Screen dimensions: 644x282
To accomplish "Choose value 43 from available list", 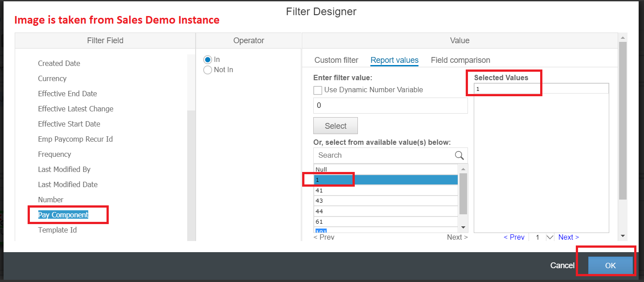I will (386, 200).
